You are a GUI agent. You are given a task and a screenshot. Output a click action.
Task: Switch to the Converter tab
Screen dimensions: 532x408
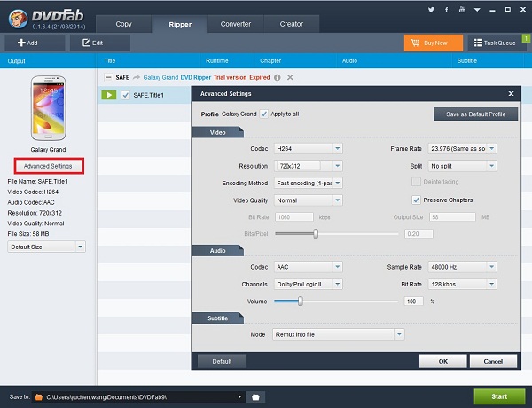tap(236, 24)
